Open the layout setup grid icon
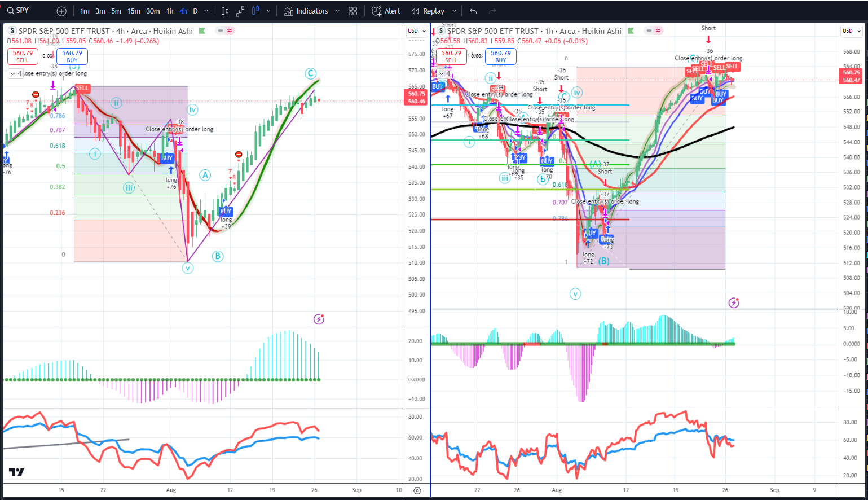Image resolution: width=868 pixels, height=500 pixels. (x=353, y=11)
